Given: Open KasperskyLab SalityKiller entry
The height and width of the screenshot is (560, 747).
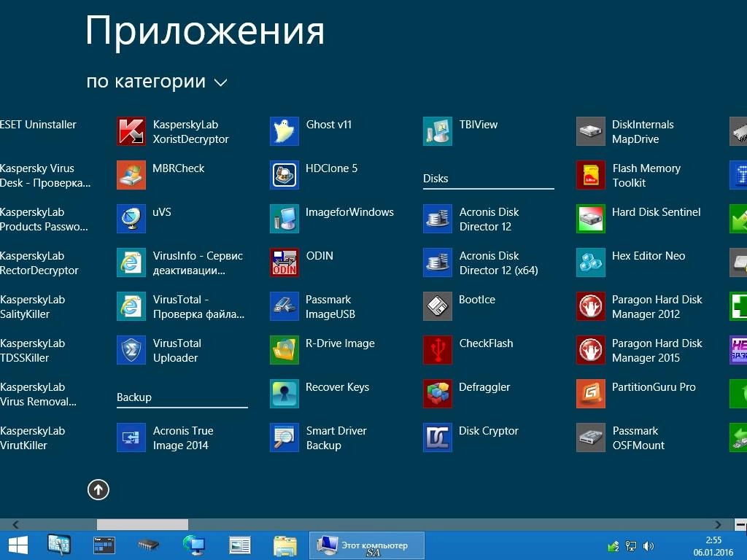Looking at the screenshot, I should pos(32,307).
